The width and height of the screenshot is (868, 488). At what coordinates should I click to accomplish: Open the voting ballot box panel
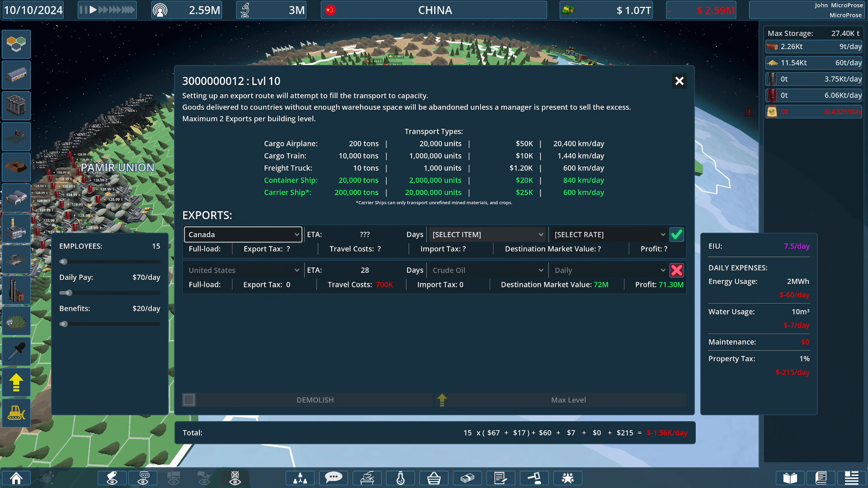[367, 478]
